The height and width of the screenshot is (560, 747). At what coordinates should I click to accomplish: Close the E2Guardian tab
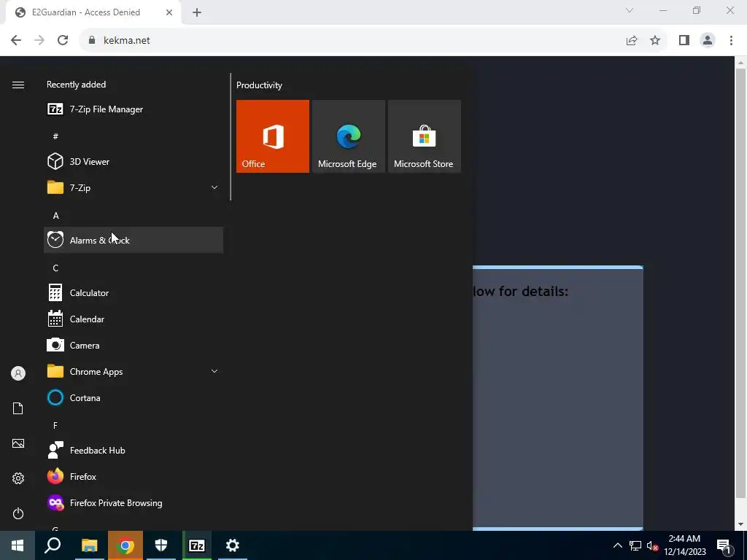(x=169, y=13)
